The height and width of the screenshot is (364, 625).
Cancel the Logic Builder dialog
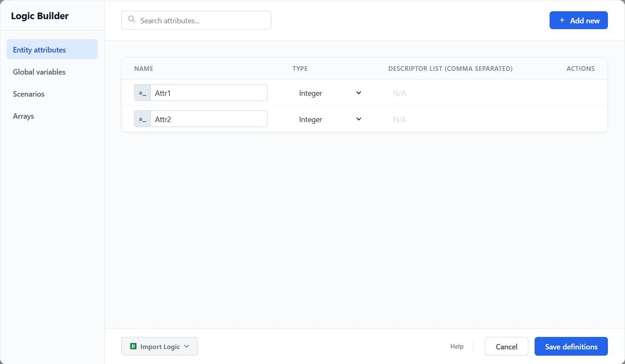pos(507,346)
